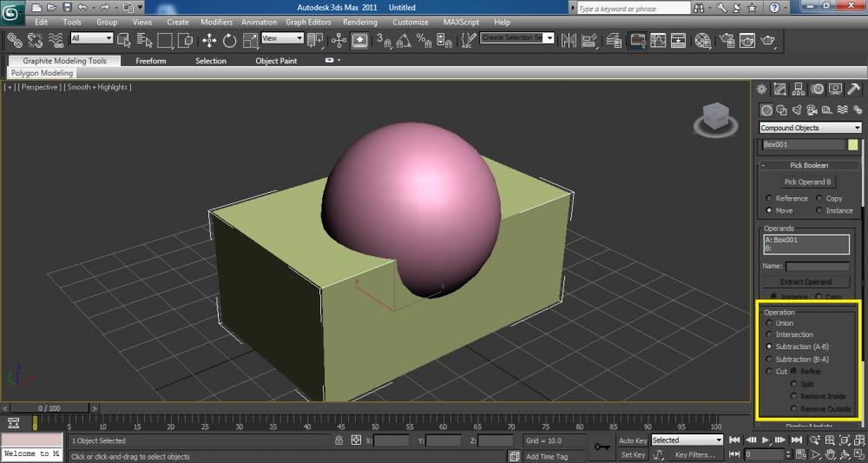Collapse the Pick Boolean rollout
Image resolution: width=868 pixels, height=463 pixels.
point(808,165)
